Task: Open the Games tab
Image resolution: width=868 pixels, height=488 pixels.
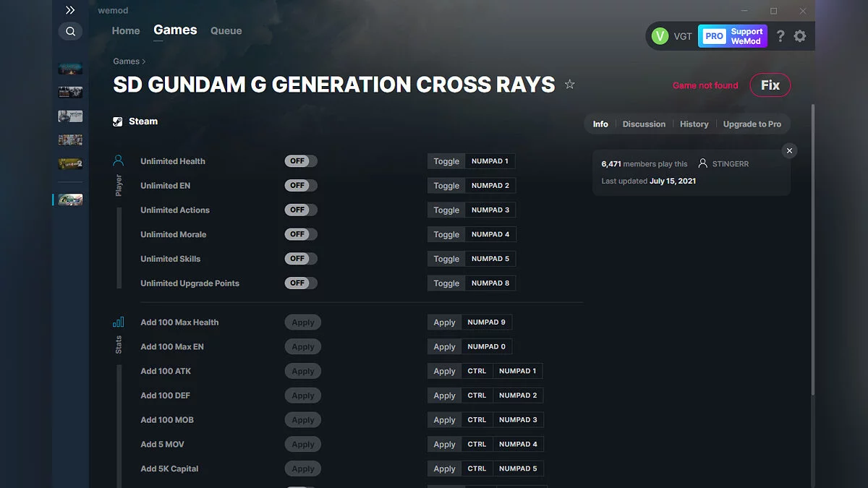Action: click(175, 30)
